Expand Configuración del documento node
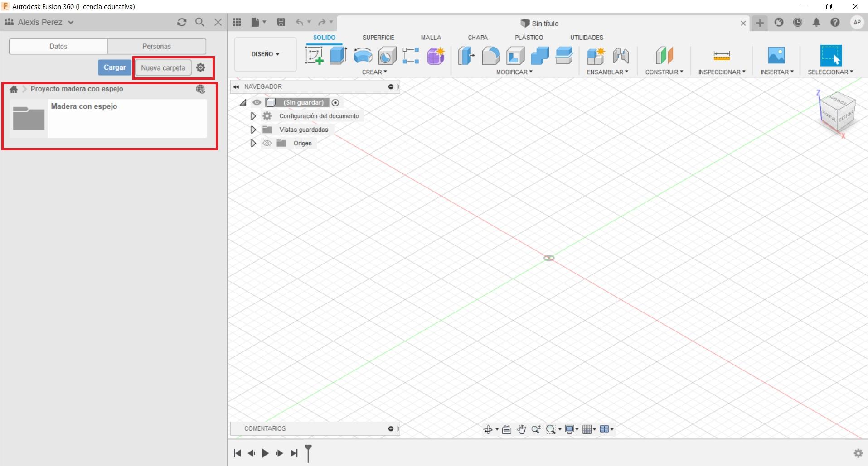This screenshot has height=466, width=868. [x=253, y=116]
